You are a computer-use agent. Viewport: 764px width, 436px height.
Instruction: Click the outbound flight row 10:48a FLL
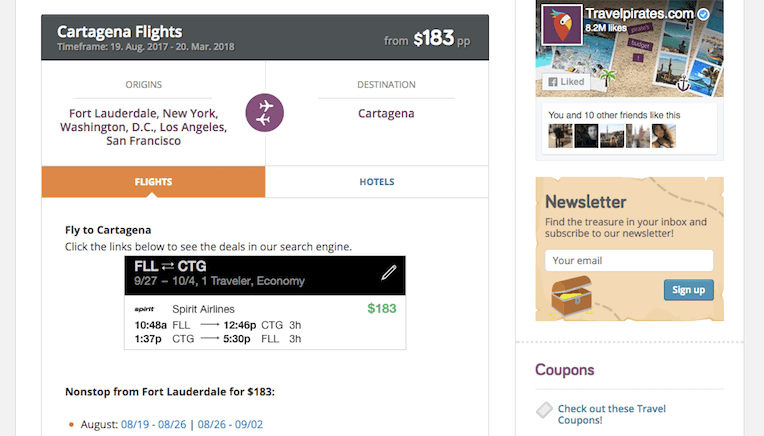coord(218,325)
